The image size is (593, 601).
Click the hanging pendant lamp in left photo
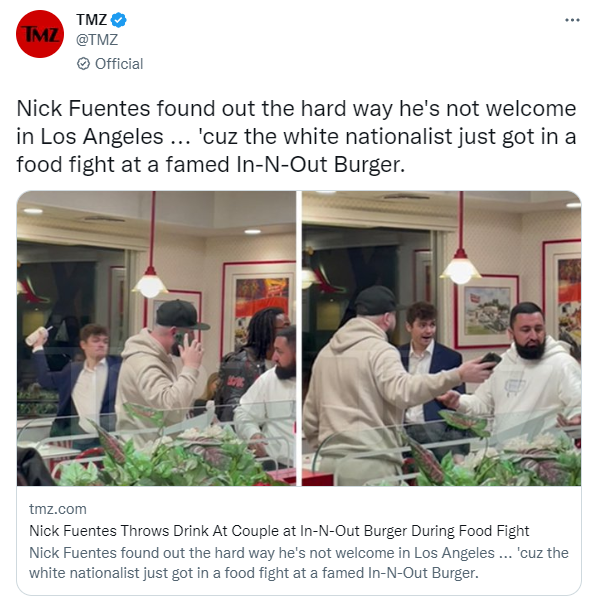(x=150, y=282)
